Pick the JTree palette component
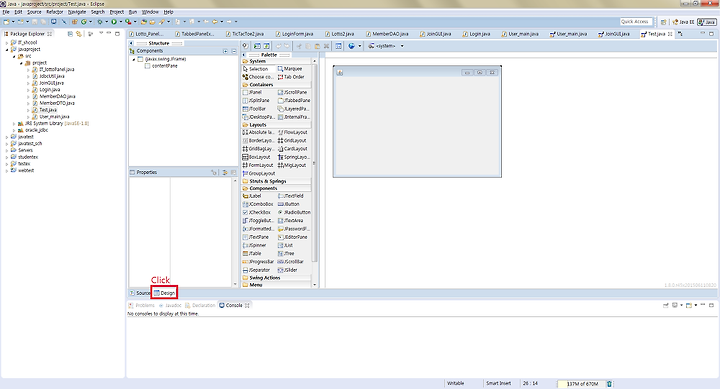Image resolution: width=720 pixels, height=389 pixels. (286, 254)
